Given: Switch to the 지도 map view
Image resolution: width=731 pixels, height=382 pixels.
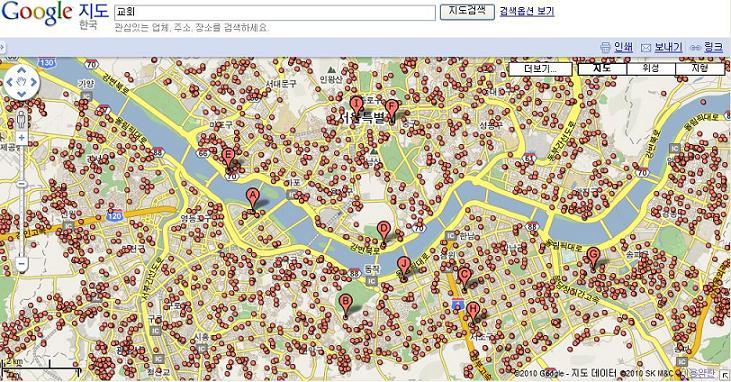Looking at the screenshot, I should [602, 69].
